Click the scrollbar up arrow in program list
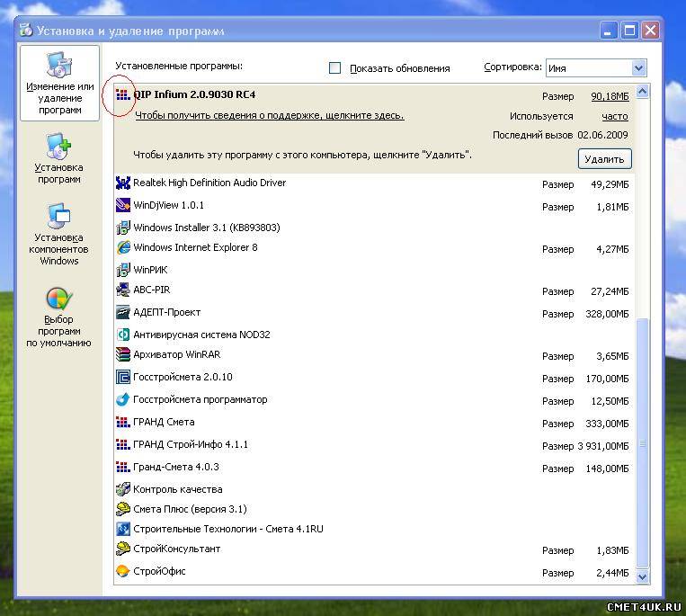This screenshot has height=616, width=686. (x=642, y=91)
